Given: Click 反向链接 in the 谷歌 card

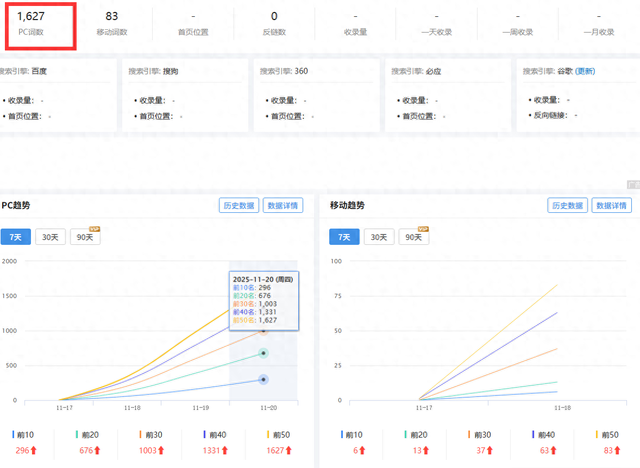Looking at the screenshot, I should [x=551, y=115].
